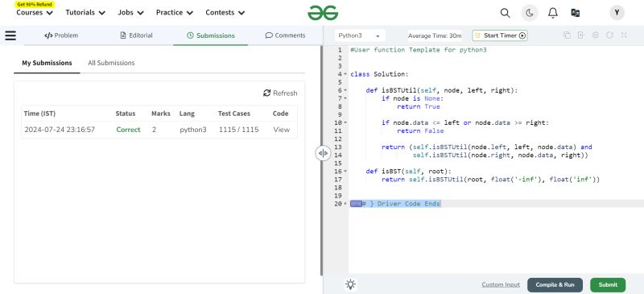Expand folded code at line 20
The height and width of the screenshot is (294, 644).
[x=345, y=204]
